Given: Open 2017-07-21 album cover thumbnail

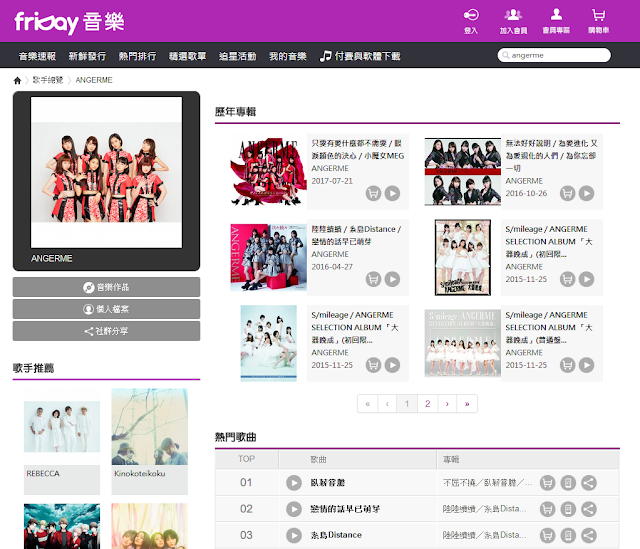Looking at the screenshot, I should click(269, 171).
